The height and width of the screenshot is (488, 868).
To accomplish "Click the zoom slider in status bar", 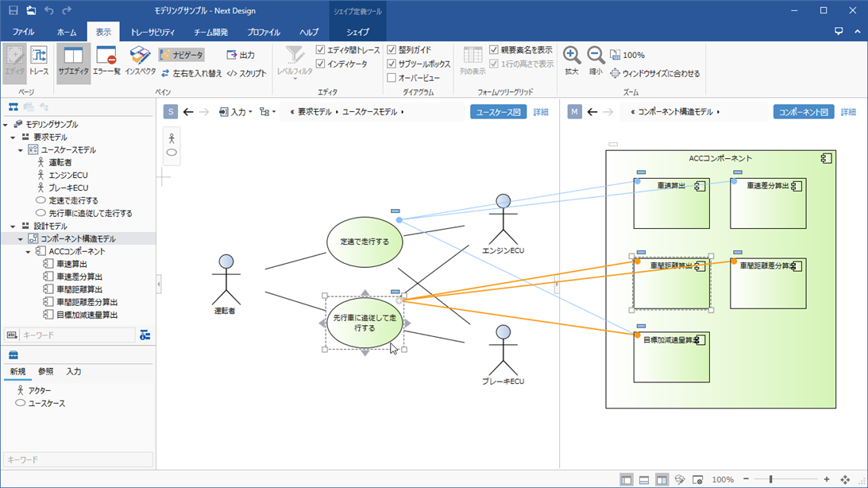I will [x=770, y=480].
